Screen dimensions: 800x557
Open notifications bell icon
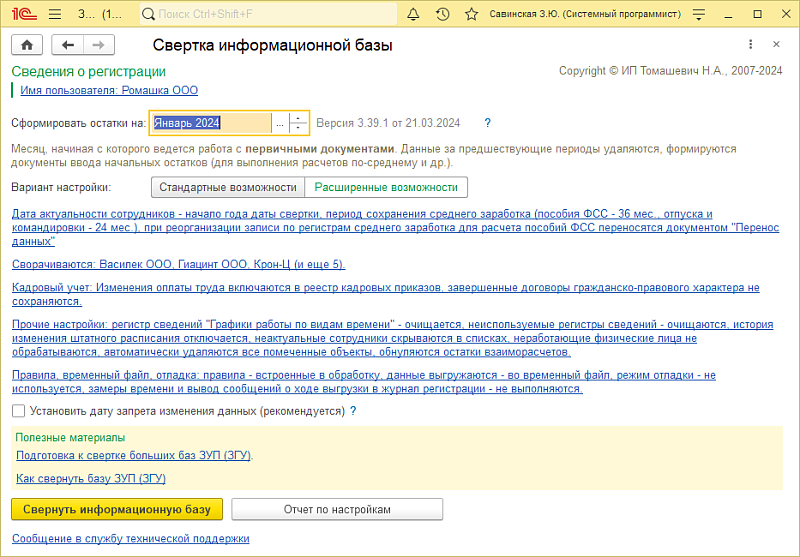tap(413, 14)
